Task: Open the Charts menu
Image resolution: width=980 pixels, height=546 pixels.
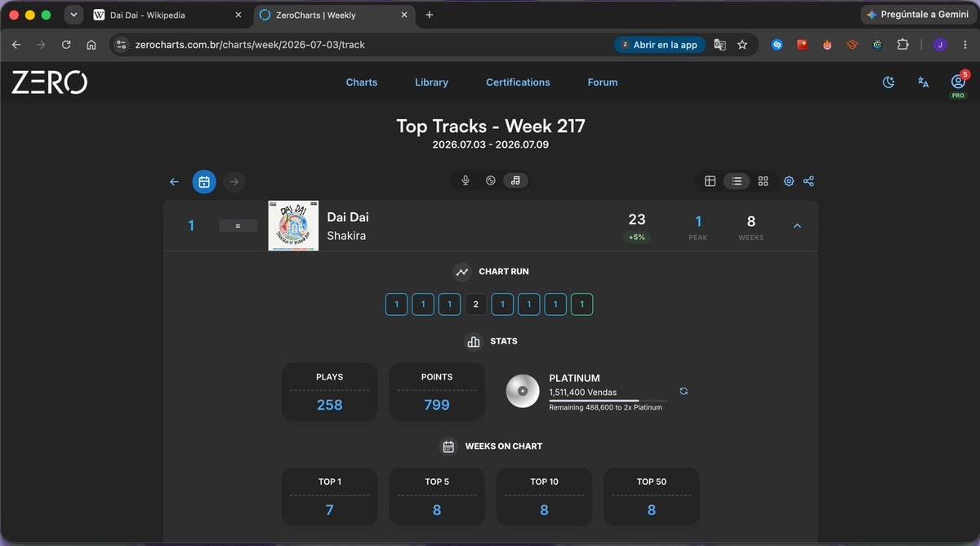Action: 362,82
